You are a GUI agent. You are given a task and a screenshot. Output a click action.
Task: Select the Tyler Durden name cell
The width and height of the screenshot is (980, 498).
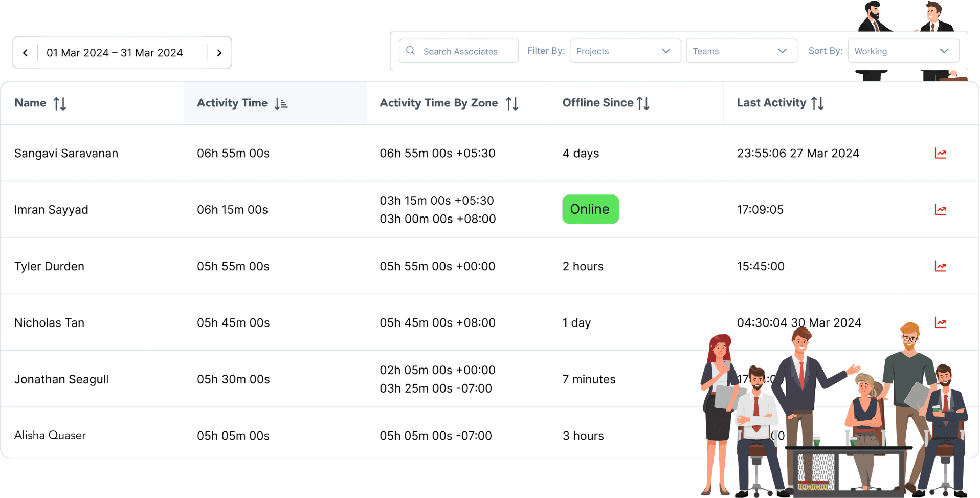[49, 266]
